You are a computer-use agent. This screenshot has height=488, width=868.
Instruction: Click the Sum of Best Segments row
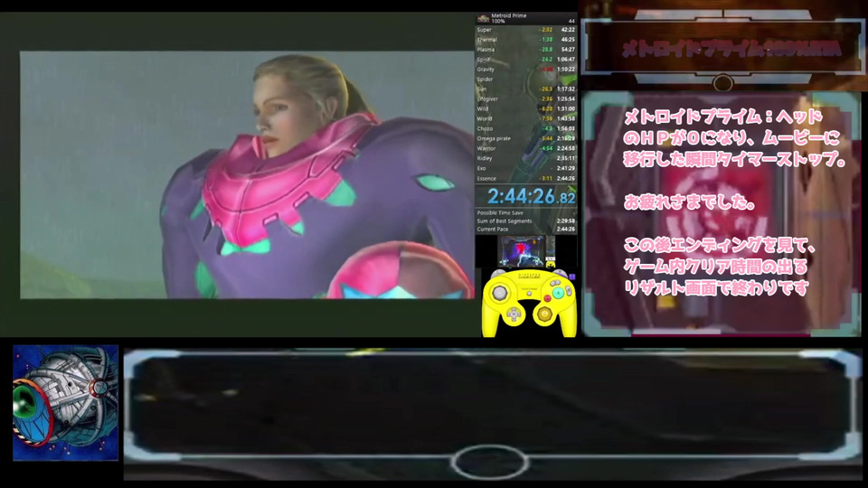pos(526,221)
